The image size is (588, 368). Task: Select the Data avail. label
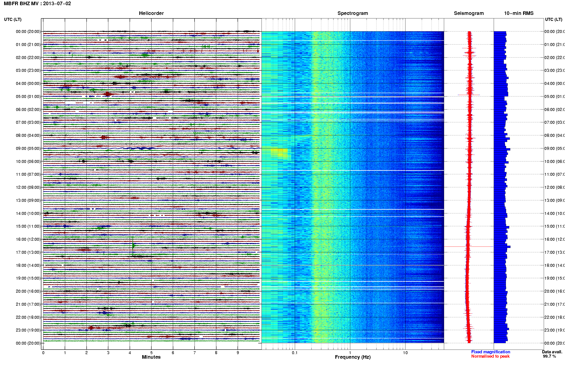click(x=552, y=352)
